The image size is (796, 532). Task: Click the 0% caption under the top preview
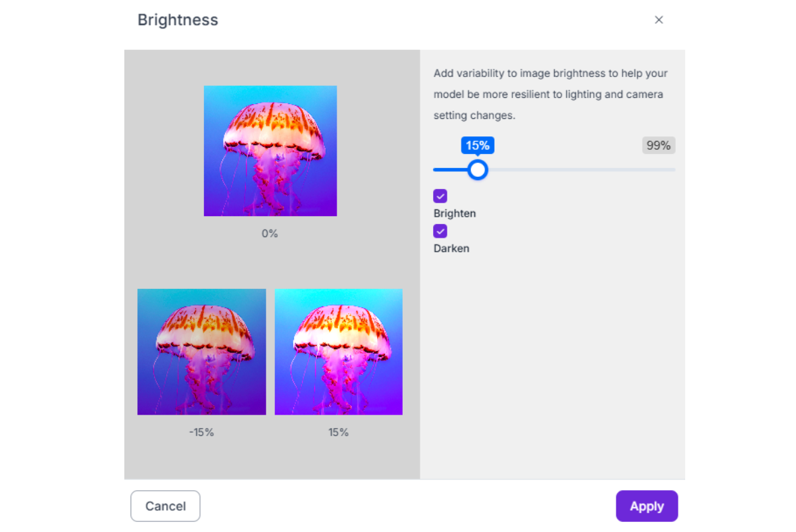270,234
